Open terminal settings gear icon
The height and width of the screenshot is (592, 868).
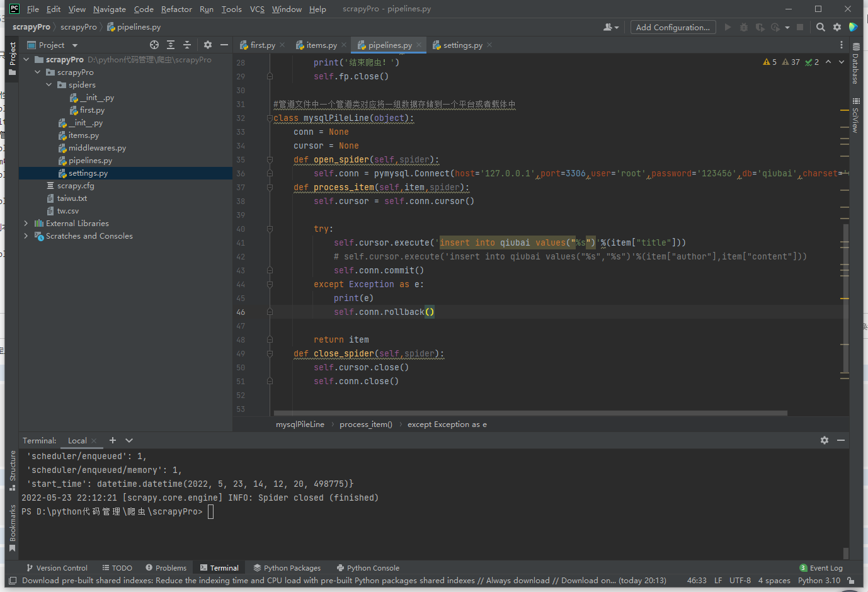point(825,440)
